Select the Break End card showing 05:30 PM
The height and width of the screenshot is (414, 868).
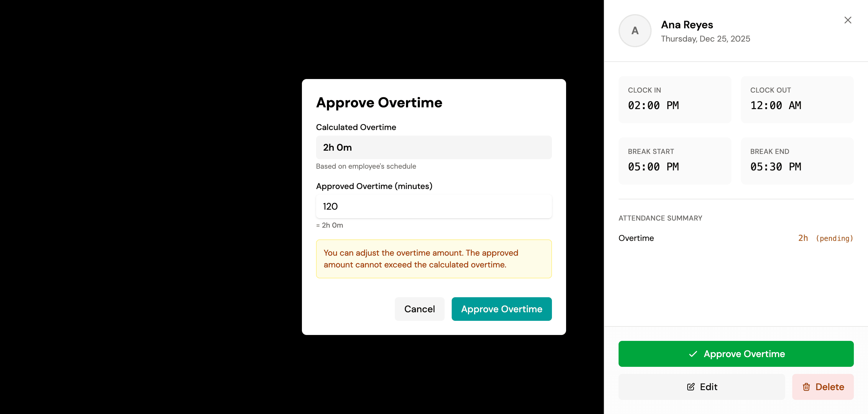coord(797,160)
